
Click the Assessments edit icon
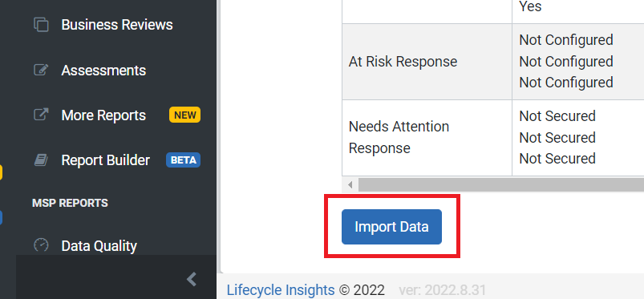click(x=41, y=71)
